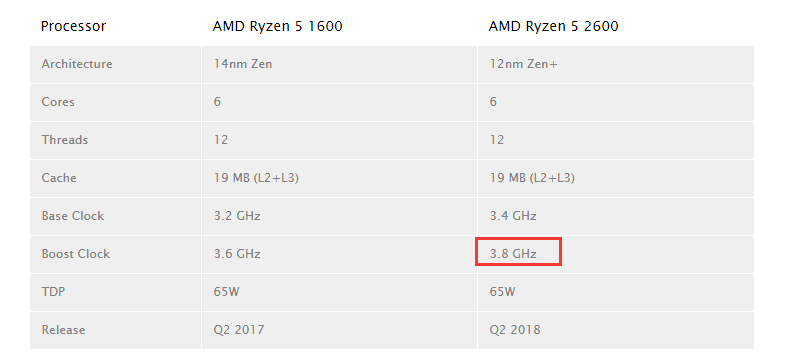Click the Boost Clock row label
The width and height of the screenshot is (791, 364).
point(76,254)
